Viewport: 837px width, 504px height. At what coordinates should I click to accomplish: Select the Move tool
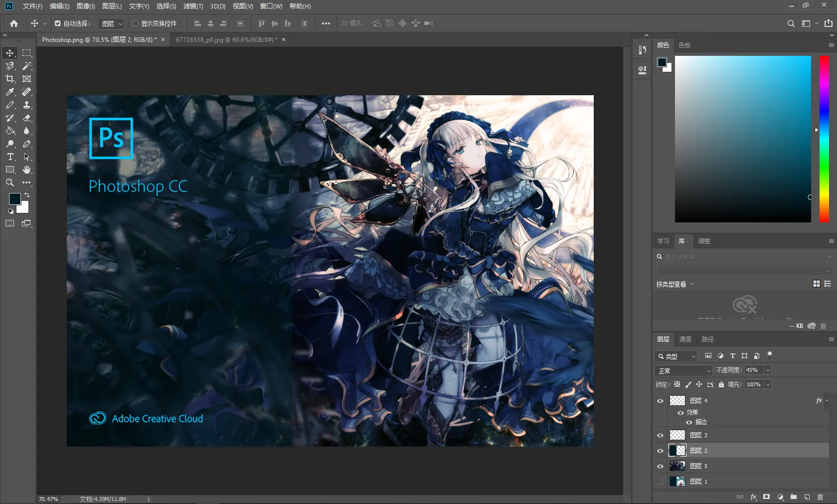tap(10, 53)
